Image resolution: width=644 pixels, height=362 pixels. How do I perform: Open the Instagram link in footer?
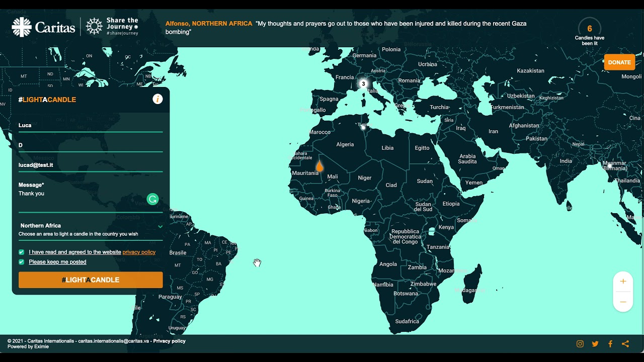pyautogui.click(x=580, y=344)
